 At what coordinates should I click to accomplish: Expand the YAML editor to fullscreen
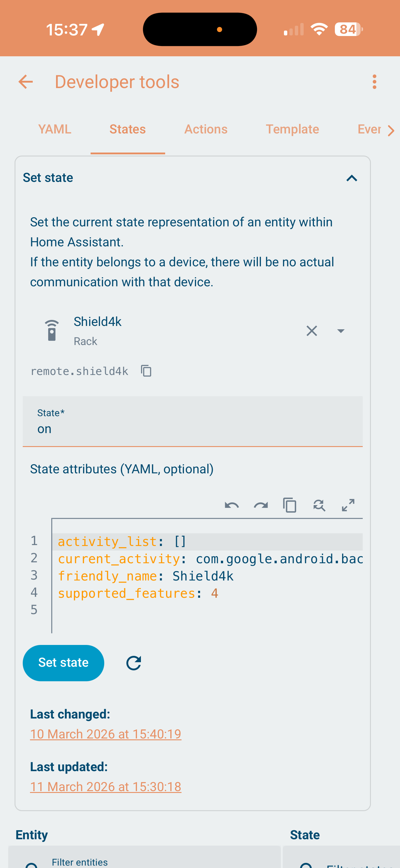pos(348,505)
